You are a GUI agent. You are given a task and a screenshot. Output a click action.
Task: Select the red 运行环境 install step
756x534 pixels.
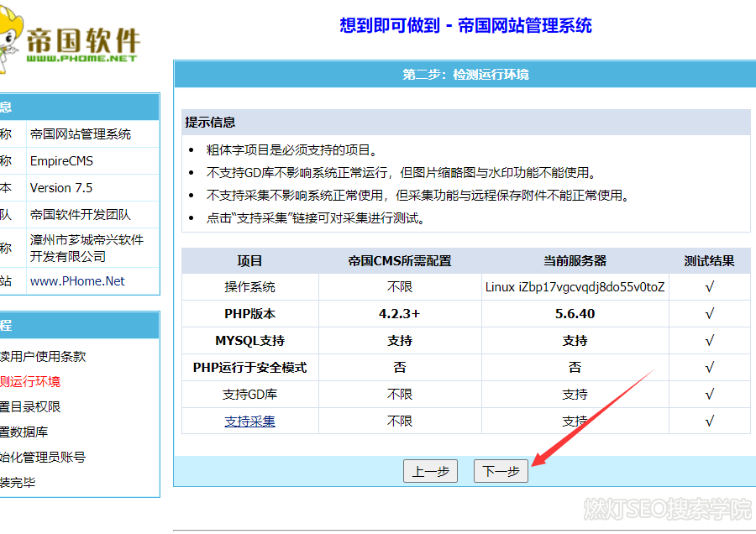[x=30, y=382]
